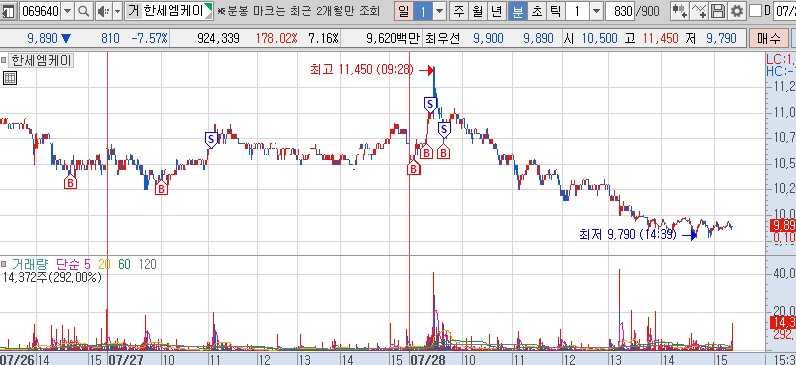Screen dimensions: 796x365
Task: Expand the minute interval dropdown after 틱
Action: 596,11
